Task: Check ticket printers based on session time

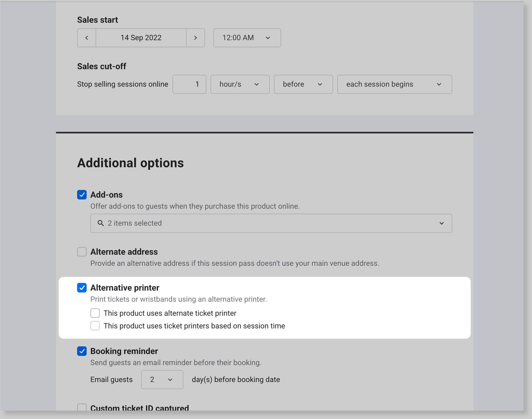Action: pyautogui.click(x=95, y=326)
